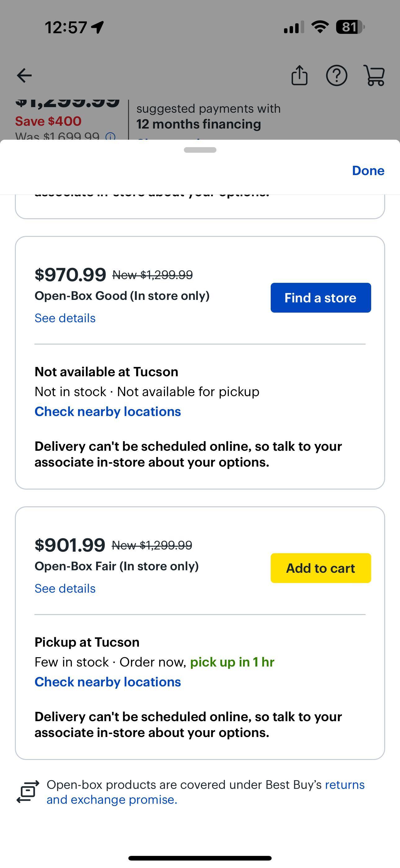Viewport: 400px width, 868px height.
Task: Tap the sheet drag handle
Action: coord(200,150)
